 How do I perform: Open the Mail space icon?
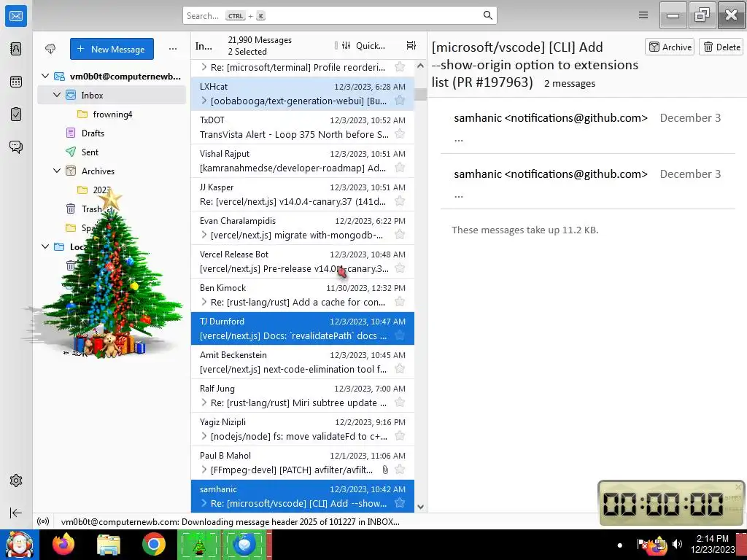tap(16, 16)
